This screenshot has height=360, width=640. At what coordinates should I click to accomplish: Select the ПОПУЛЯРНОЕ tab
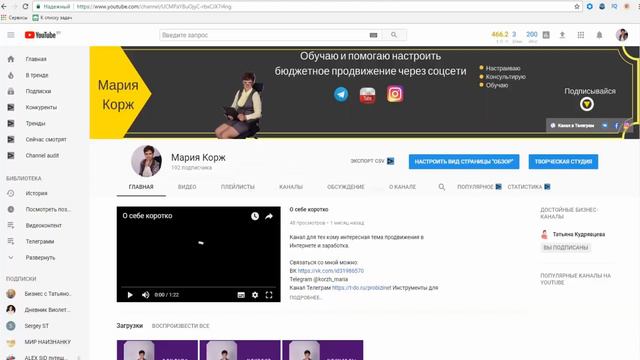coord(479,187)
